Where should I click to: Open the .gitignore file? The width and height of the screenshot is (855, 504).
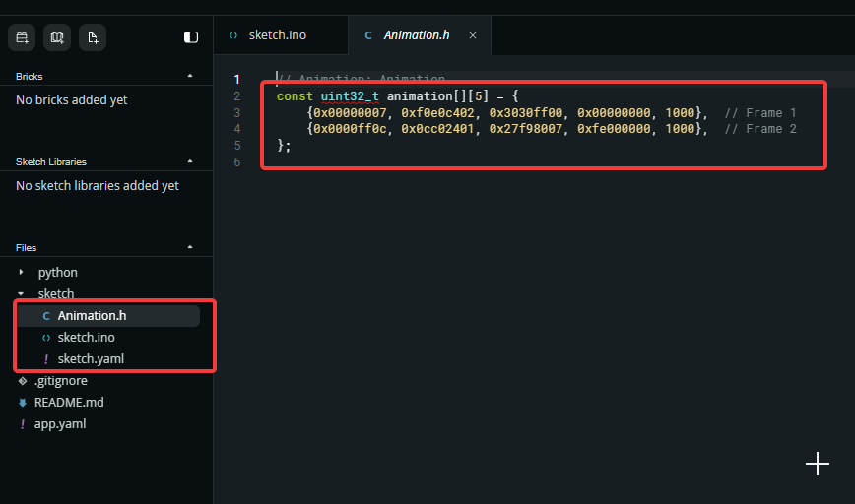(60, 380)
